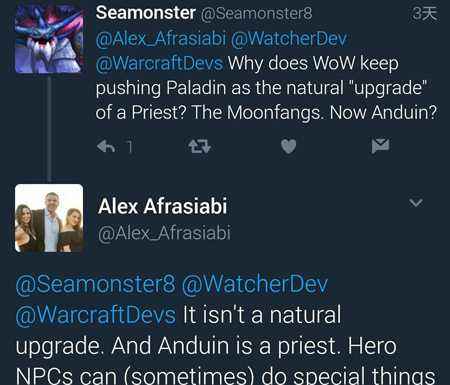The image size is (450, 385).
Task: View the reply count number 1
Action: coord(129,147)
